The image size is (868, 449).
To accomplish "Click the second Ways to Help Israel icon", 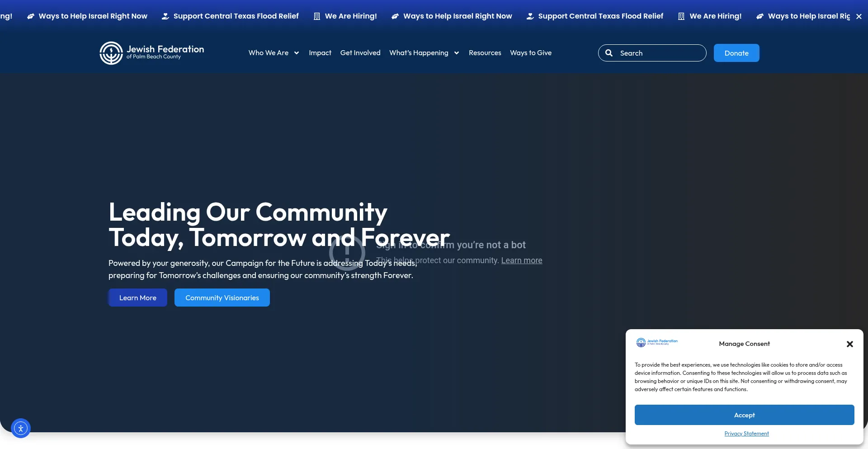I will click(x=395, y=16).
